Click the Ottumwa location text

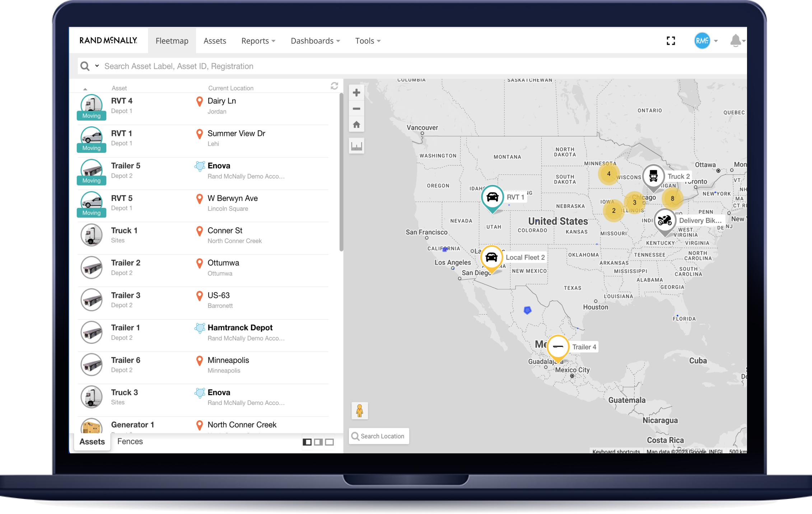[x=223, y=263]
